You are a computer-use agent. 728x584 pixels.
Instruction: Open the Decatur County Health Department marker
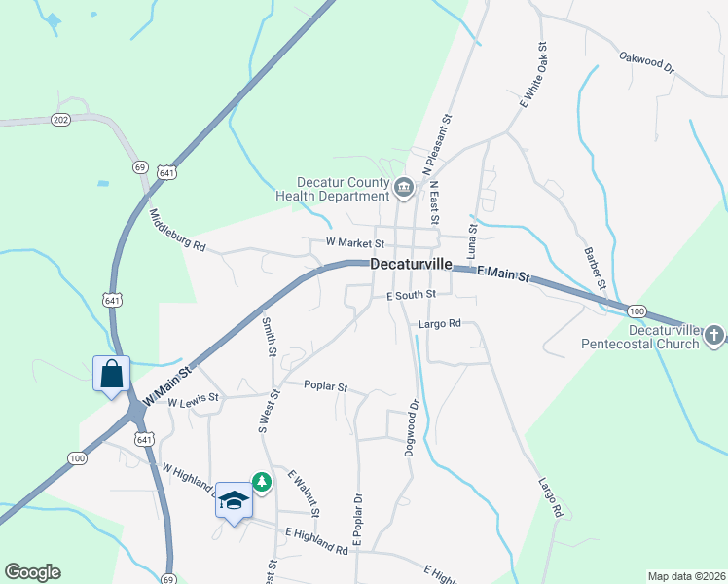click(x=404, y=188)
